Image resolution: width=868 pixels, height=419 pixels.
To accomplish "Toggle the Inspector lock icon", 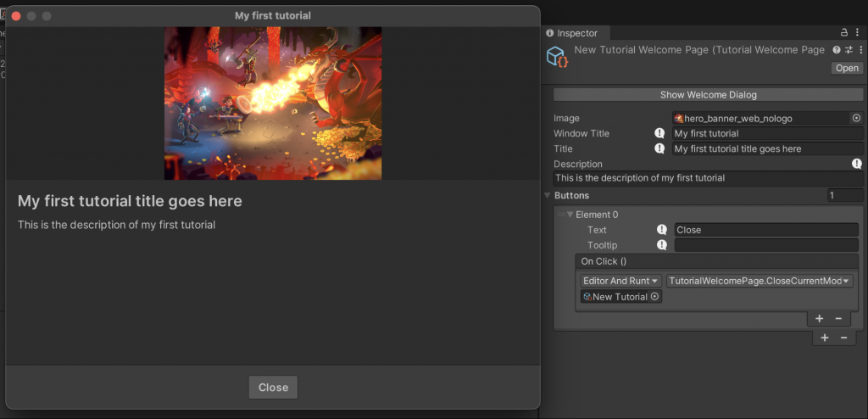I will tap(843, 32).
